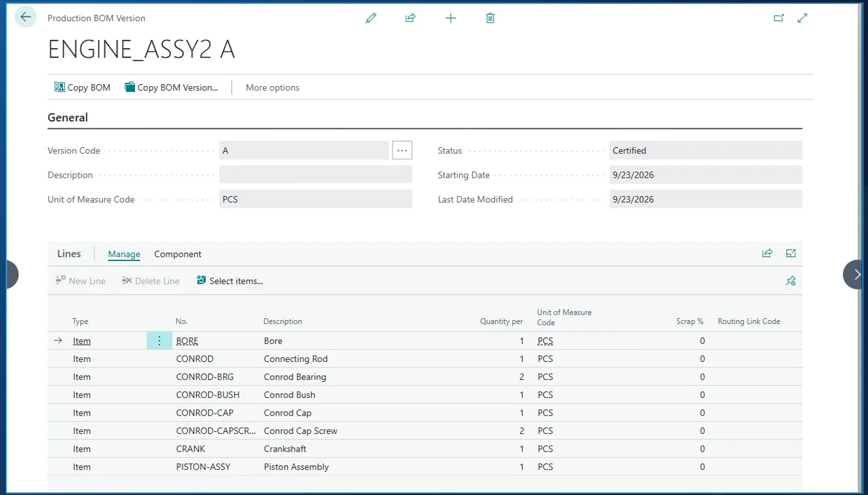Go to next record with right chevron

click(x=856, y=275)
